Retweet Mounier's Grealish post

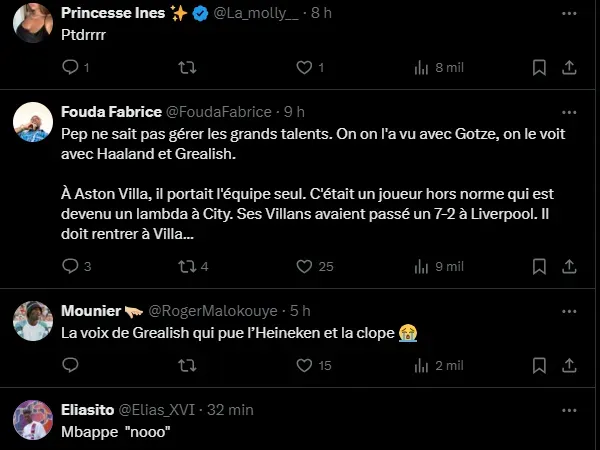point(186,366)
